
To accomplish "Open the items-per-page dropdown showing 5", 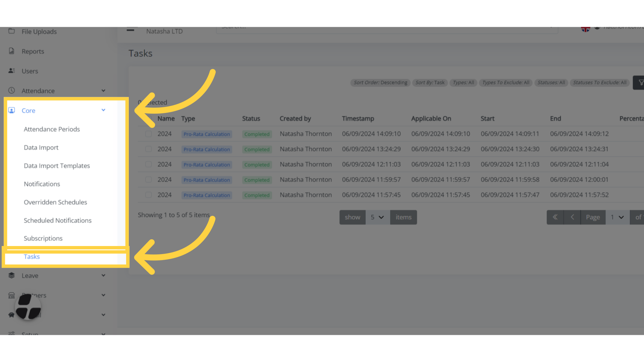I will 377,217.
